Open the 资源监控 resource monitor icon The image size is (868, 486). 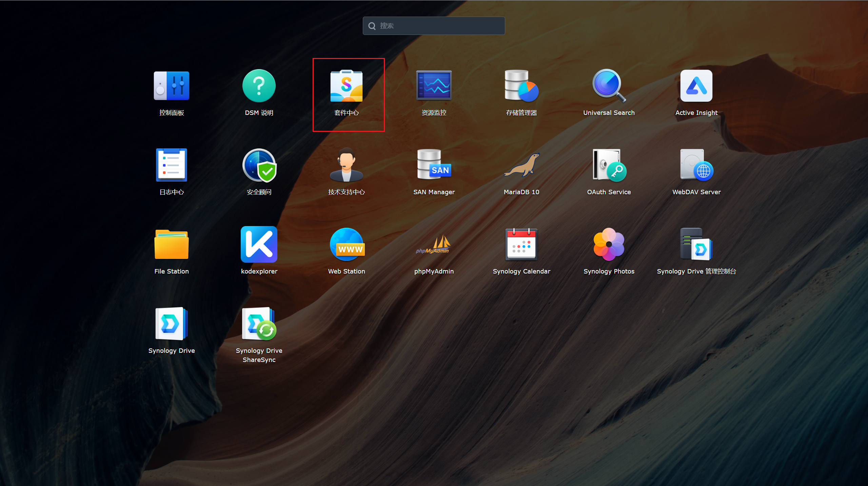[434, 85]
